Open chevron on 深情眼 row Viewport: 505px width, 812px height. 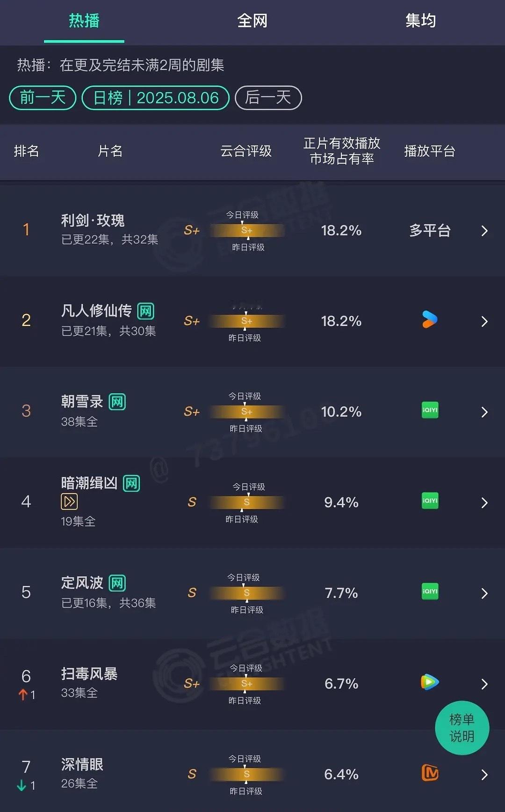point(484,775)
